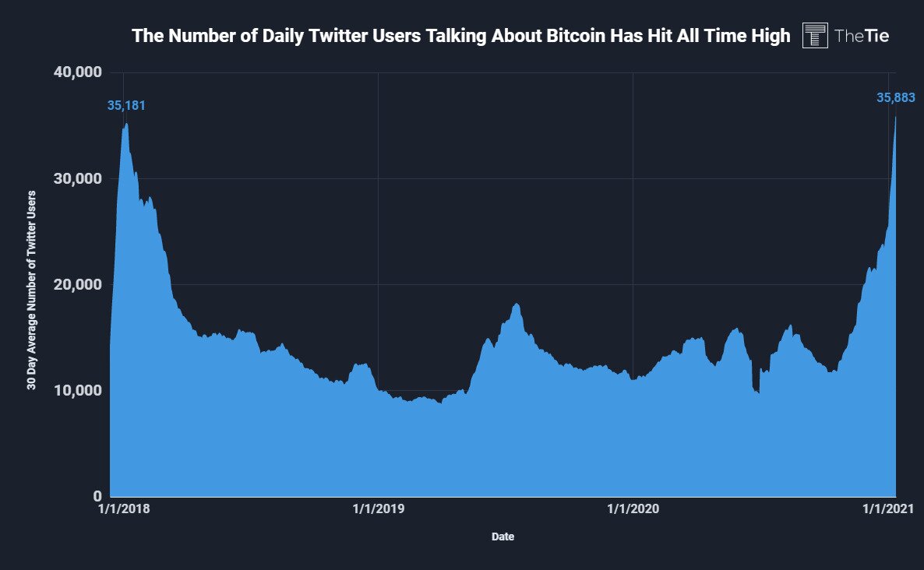Viewport: 924px width, 570px height.
Task: Click the TheTie logo icon
Action: [815, 35]
